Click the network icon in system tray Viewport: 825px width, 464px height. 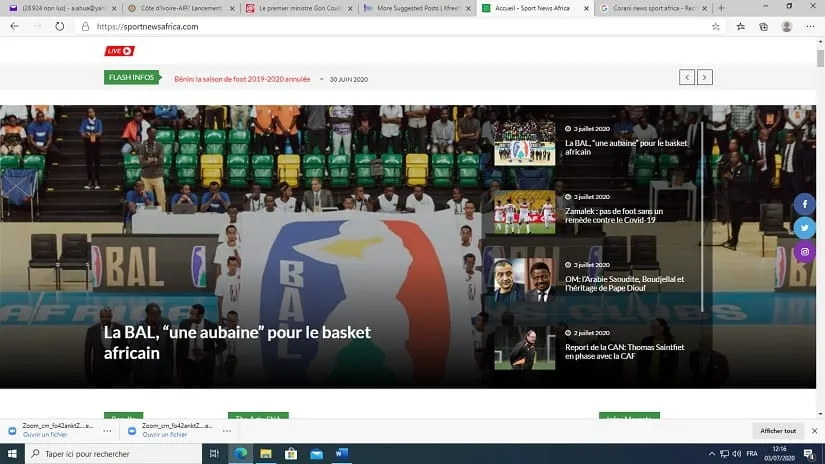pos(725,453)
